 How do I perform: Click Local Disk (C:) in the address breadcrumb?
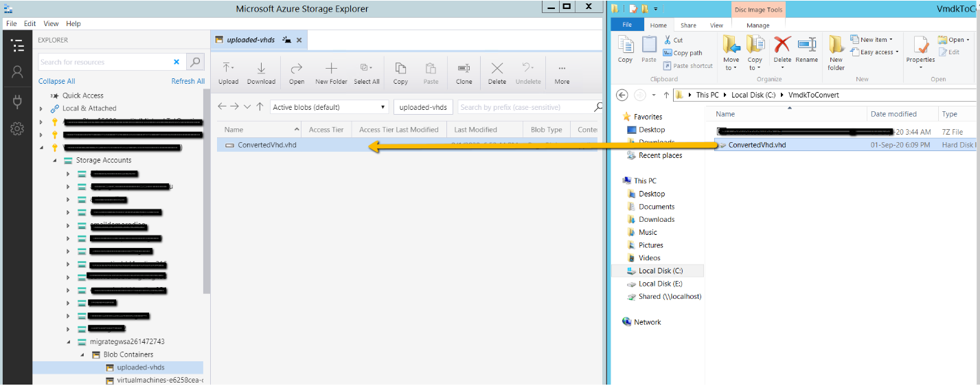pyautogui.click(x=754, y=95)
